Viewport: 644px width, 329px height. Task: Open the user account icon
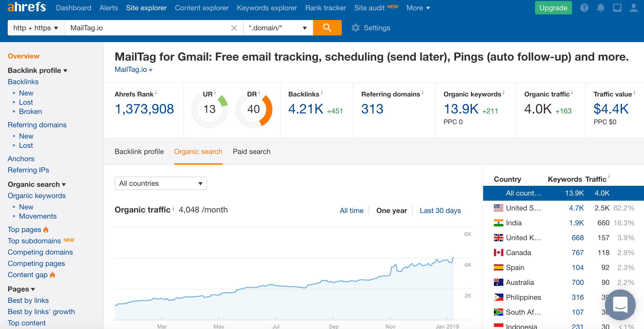point(633,8)
